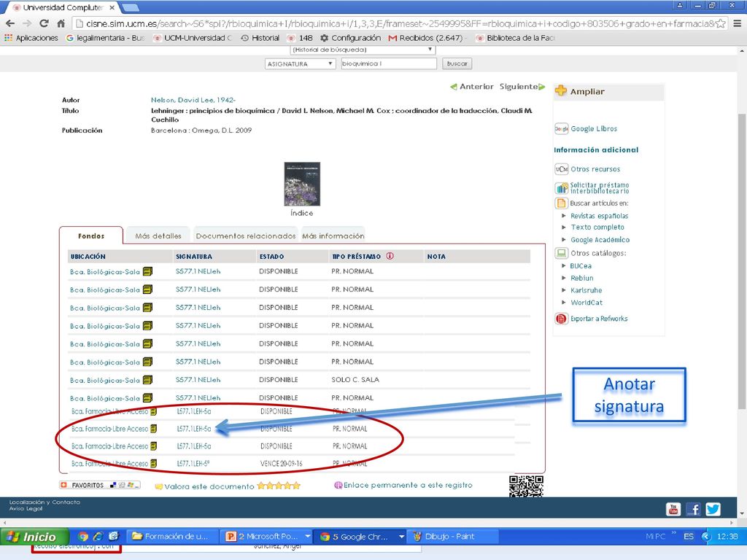The height and width of the screenshot is (560, 747).
Task: Click the Ampliar plus icon
Action: [561, 91]
